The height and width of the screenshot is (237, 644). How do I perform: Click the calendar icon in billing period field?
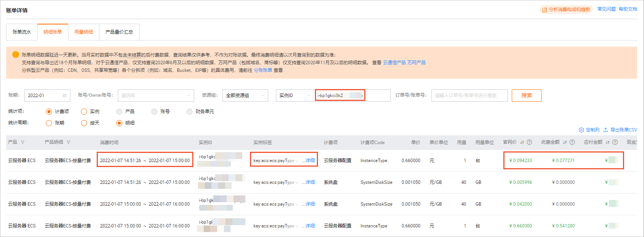click(x=65, y=96)
